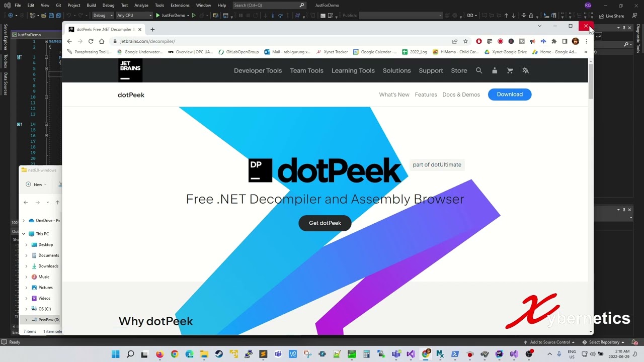Screen dimensions: 644x362
Task: Expand the Desktop folder node
Action: (x=26, y=245)
